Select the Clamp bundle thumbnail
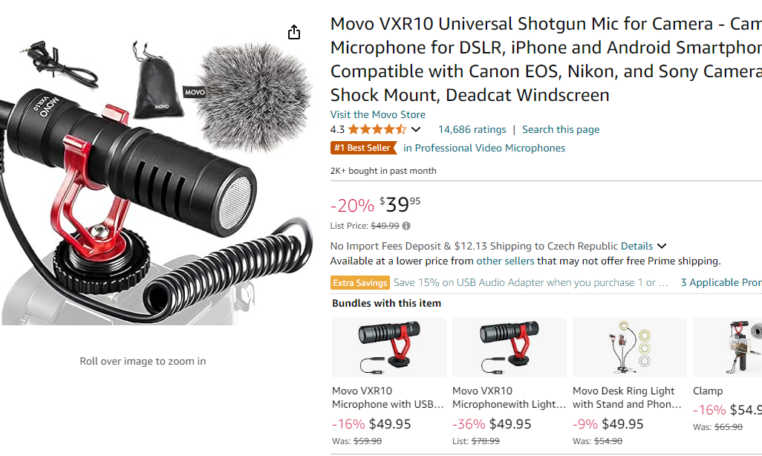The image size is (762, 456). tap(727, 347)
